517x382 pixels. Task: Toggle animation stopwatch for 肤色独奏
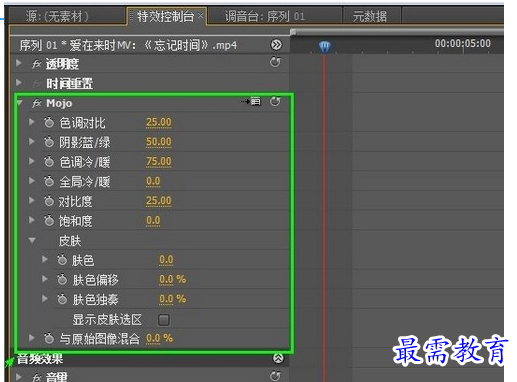(62, 299)
